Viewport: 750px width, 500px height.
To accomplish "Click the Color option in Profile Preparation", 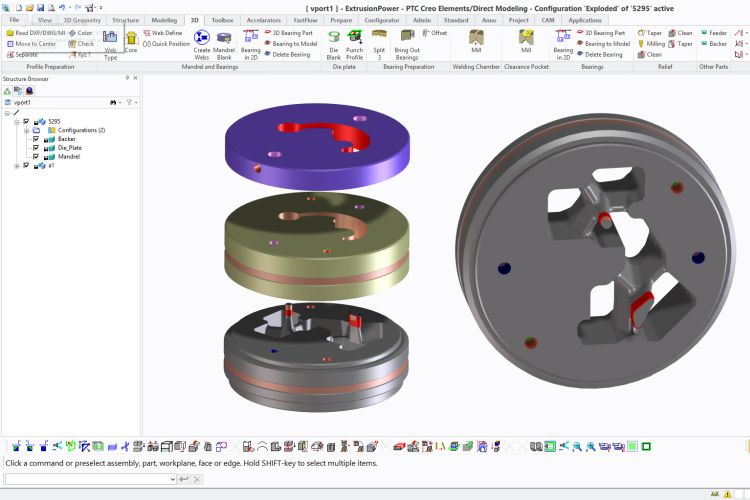I will tap(80, 33).
